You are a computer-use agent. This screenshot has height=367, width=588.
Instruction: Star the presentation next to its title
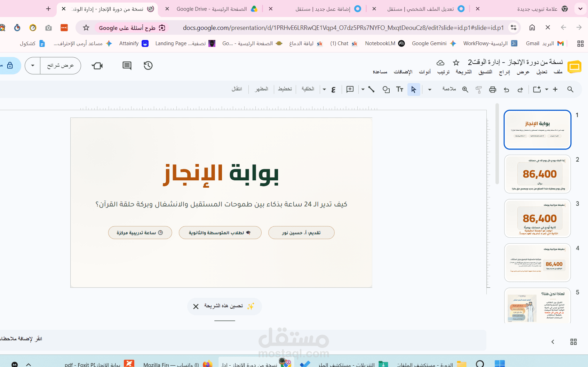point(456,63)
